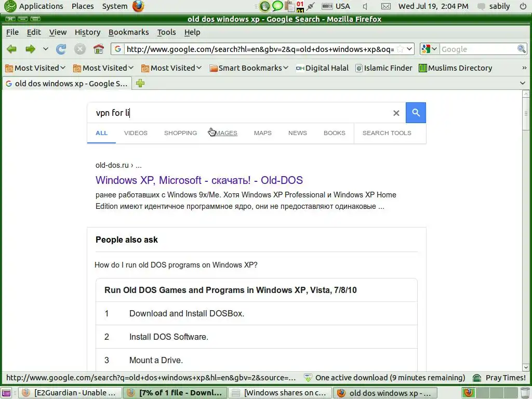Image resolution: width=532 pixels, height=399 pixels.
Task: Open the Digital Halal bookmark
Action: tap(322, 68)
